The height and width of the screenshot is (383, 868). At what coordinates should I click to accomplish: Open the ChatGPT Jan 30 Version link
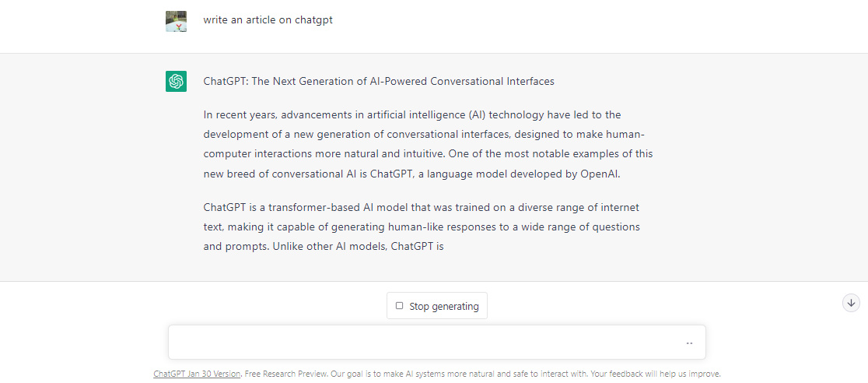click(x=197, y=374)
